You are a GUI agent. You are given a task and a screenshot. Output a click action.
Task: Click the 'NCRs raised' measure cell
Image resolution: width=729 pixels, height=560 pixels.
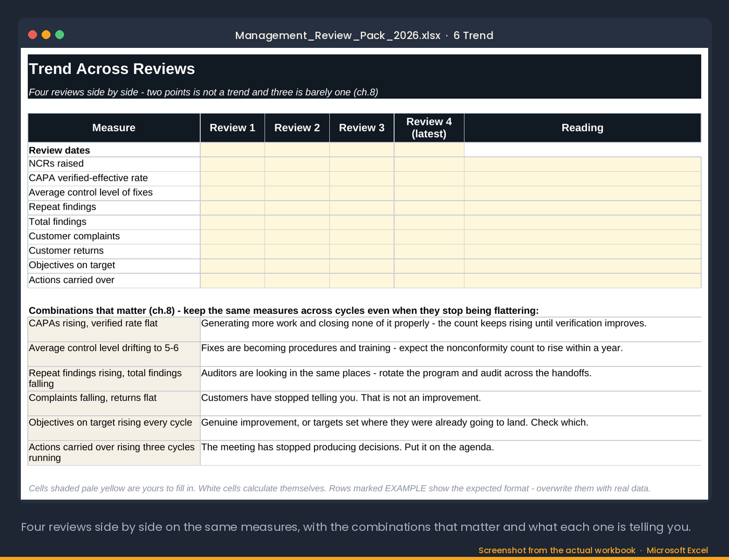click(114, 164)
